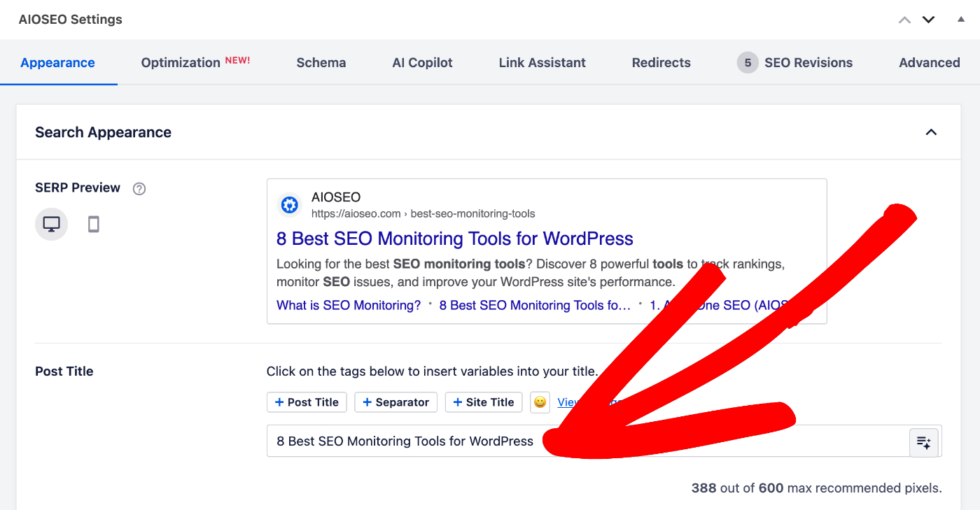Switch to the Redirects tab
Viewport: 980px width, 510px height.
tap(661, 62)
